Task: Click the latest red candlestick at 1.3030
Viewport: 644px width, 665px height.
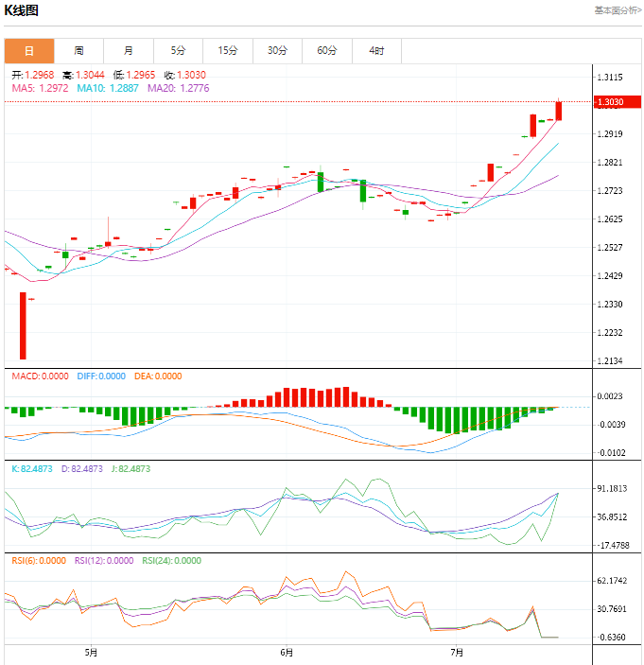Action: point(559,111)
